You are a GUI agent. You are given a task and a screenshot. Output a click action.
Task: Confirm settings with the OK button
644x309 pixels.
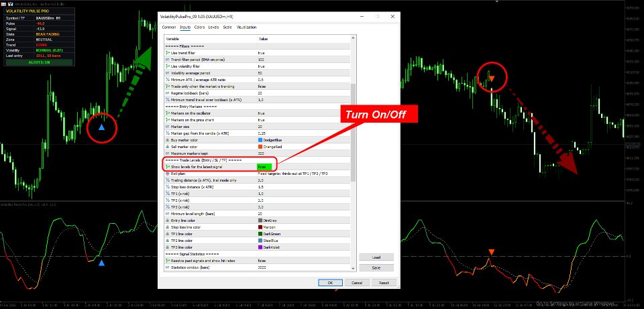tap(330, 283)
